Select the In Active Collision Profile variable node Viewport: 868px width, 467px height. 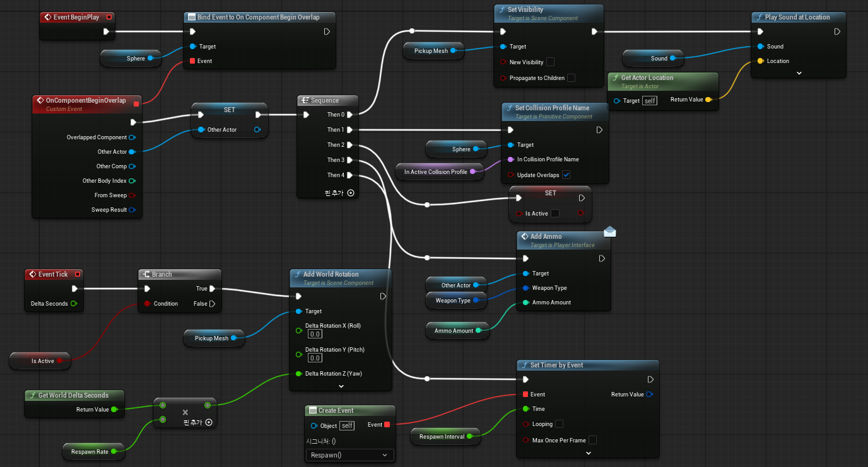pyautogui.click(x=439, y=172)
